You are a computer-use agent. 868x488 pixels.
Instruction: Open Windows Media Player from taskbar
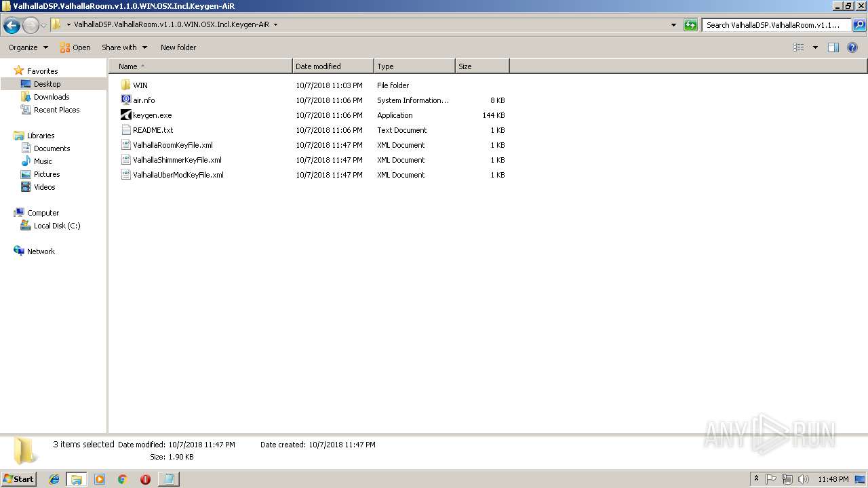(x=100, y=479)
